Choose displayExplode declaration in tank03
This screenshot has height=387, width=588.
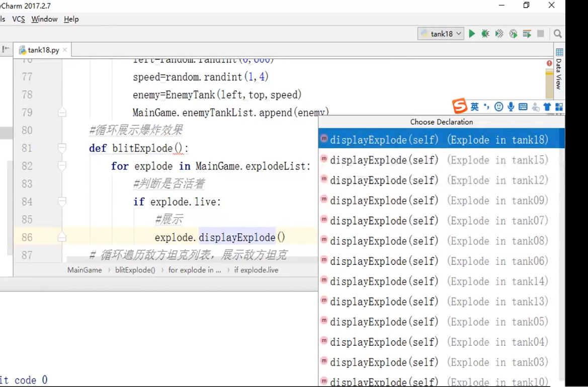click(441, 362)
